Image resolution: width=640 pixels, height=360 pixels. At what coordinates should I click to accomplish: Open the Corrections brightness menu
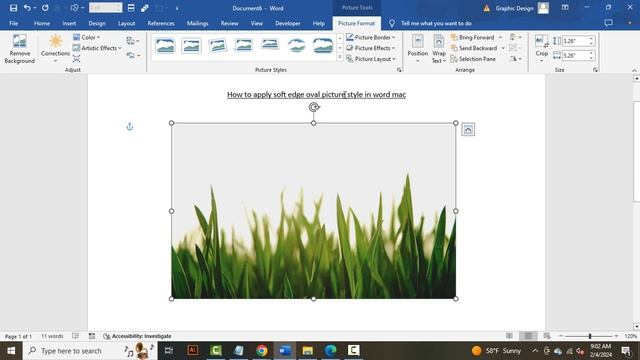coord(56,49)
